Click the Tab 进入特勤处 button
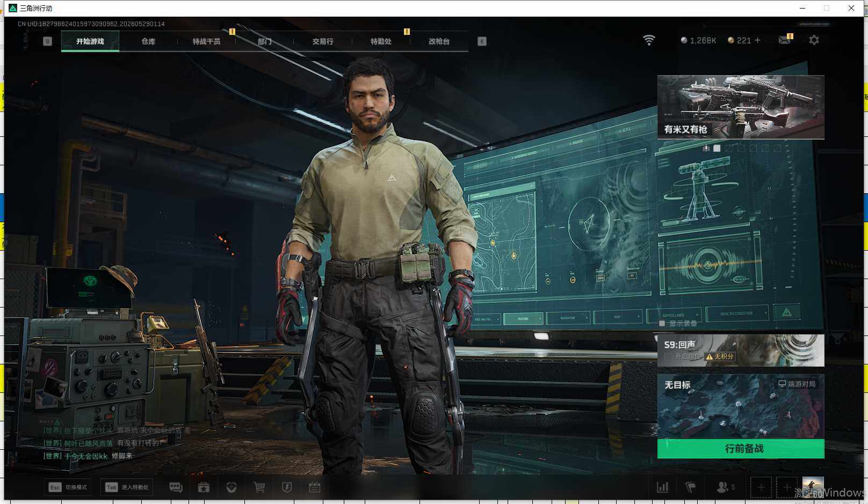This screenshot has height=504, width=868. click(127, 487)
